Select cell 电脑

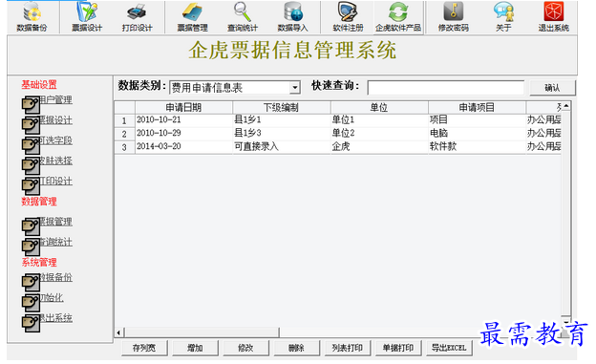tap(477, 134)
